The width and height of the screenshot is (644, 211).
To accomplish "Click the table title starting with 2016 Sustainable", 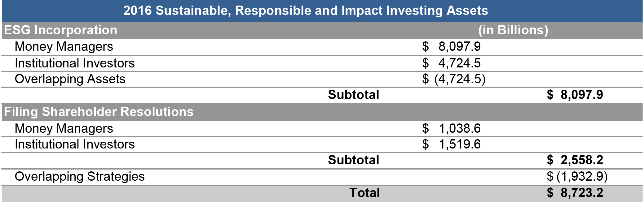I will 305,11.
